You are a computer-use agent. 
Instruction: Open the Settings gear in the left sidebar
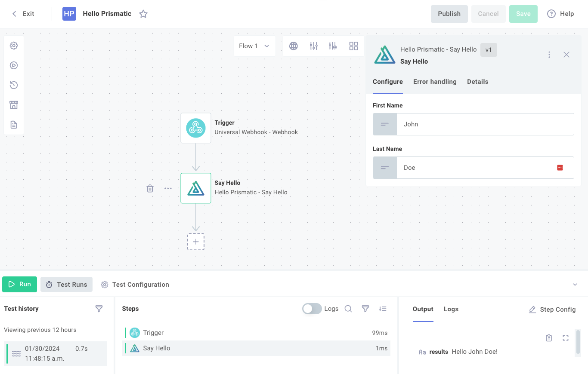coord(14,45)
